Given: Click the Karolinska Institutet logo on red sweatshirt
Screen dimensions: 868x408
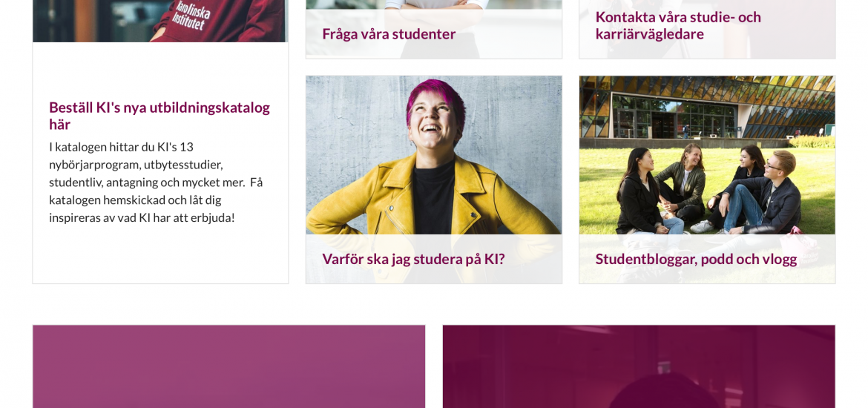Looking at the screenshot, I should pos(191,16).
